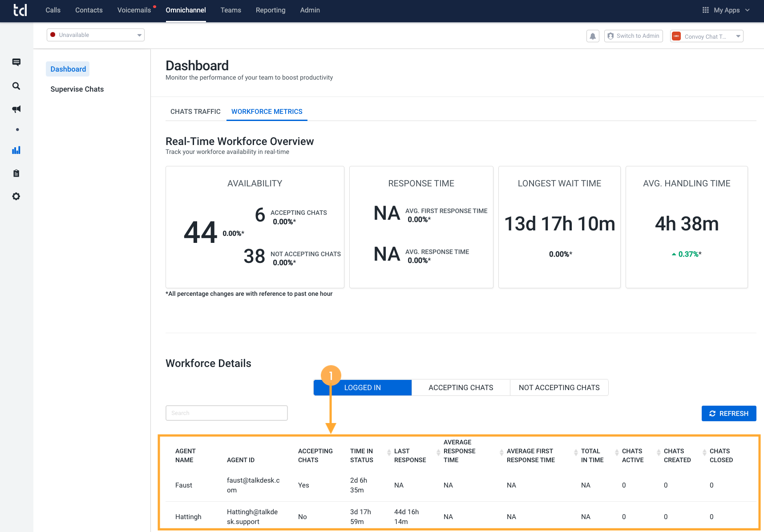Click the Longest Wait Time card
Screen dimensions: 764x532
click(x=559, y=227)
